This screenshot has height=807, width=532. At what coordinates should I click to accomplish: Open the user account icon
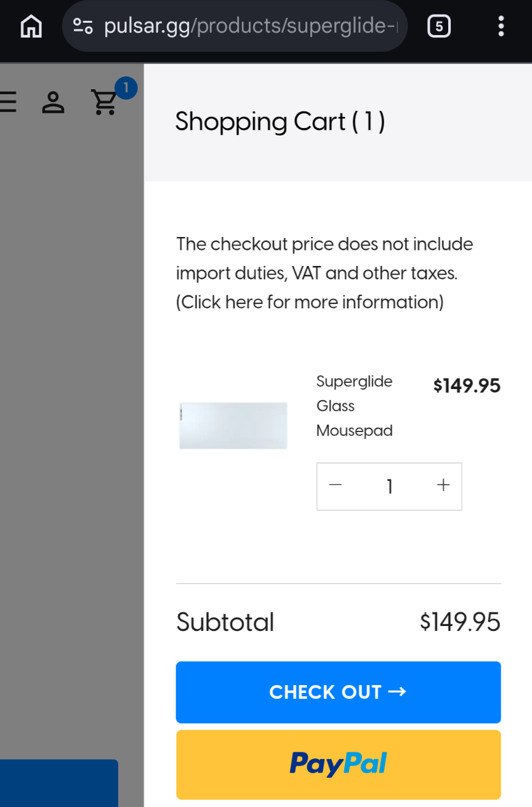(x=53, y=103)
